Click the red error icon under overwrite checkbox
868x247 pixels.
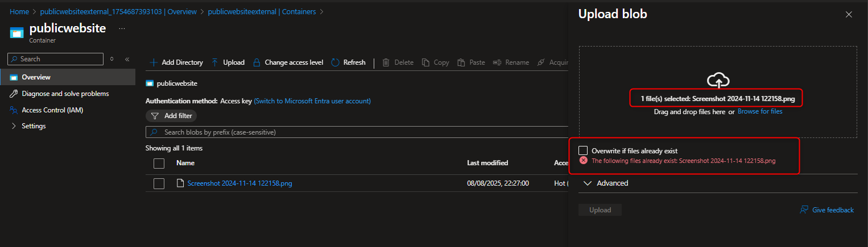(583, 161)
